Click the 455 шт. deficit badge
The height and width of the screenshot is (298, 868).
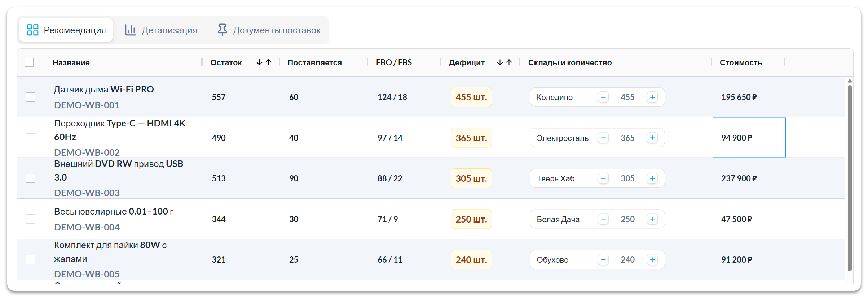tap(471, 97)
